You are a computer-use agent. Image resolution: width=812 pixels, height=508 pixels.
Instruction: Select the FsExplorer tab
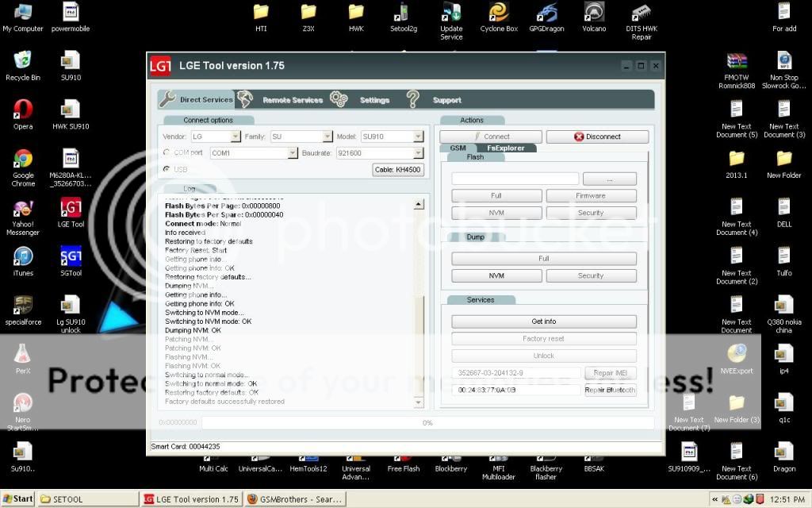point(506,148)
